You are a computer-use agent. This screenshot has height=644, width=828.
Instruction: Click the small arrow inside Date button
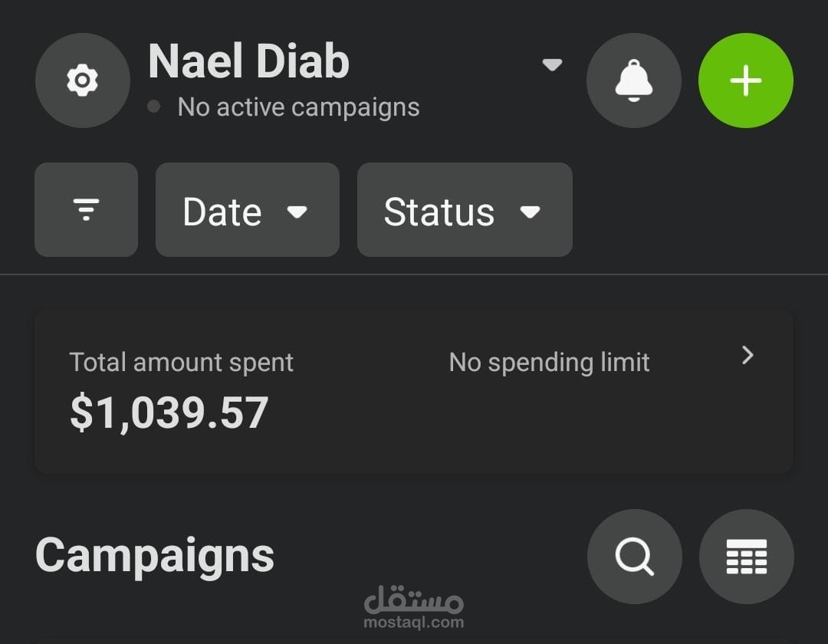click(x=297, y=212)
